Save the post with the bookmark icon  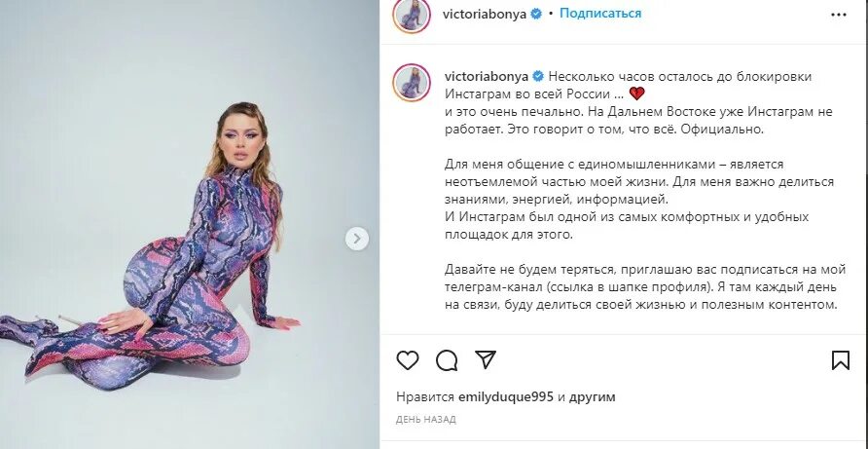coord(841,360)
